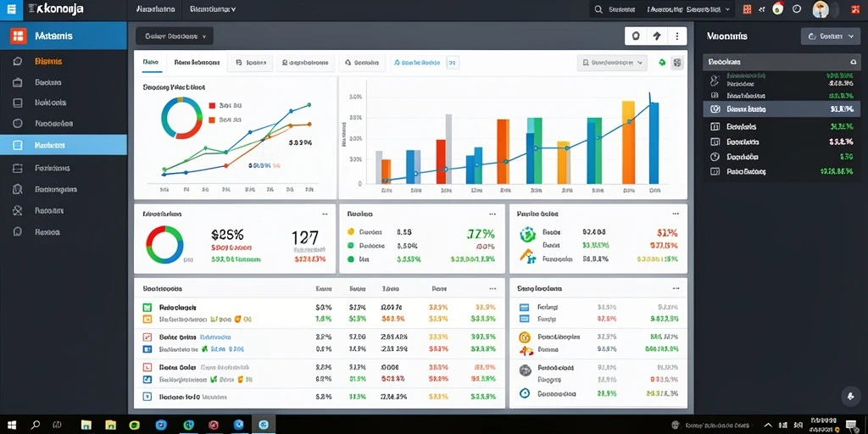Open the vertical three-dot toolbar menu
Image resolution: width=868 pixels, height=434 pixels.
click(676, 36)
